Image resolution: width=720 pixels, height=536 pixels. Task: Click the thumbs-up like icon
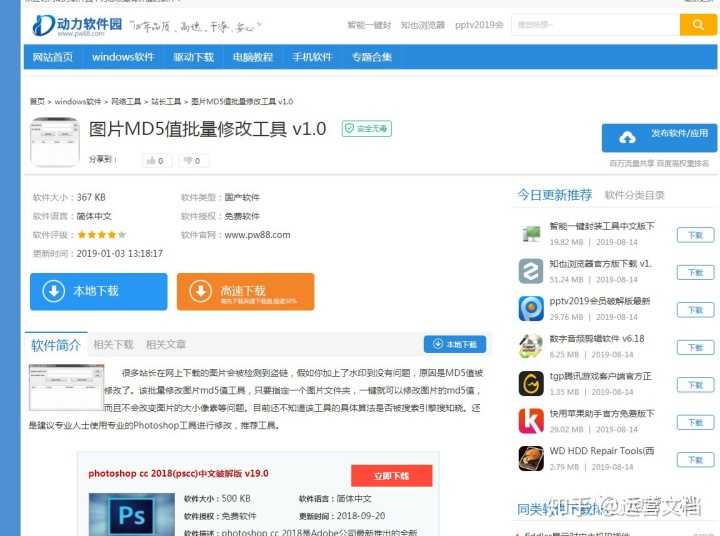(151, 160)
